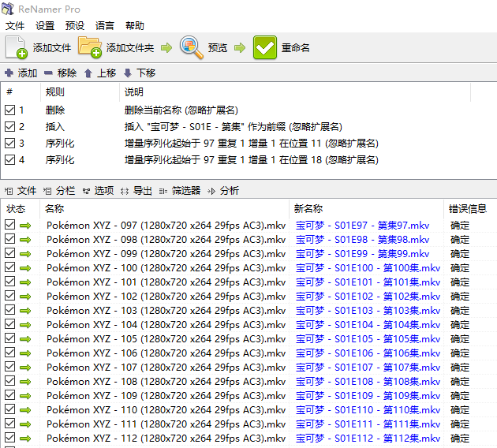Uncheck the file Pokémon XYZ - 106
497x448 pixels.
tap(9, 353)
